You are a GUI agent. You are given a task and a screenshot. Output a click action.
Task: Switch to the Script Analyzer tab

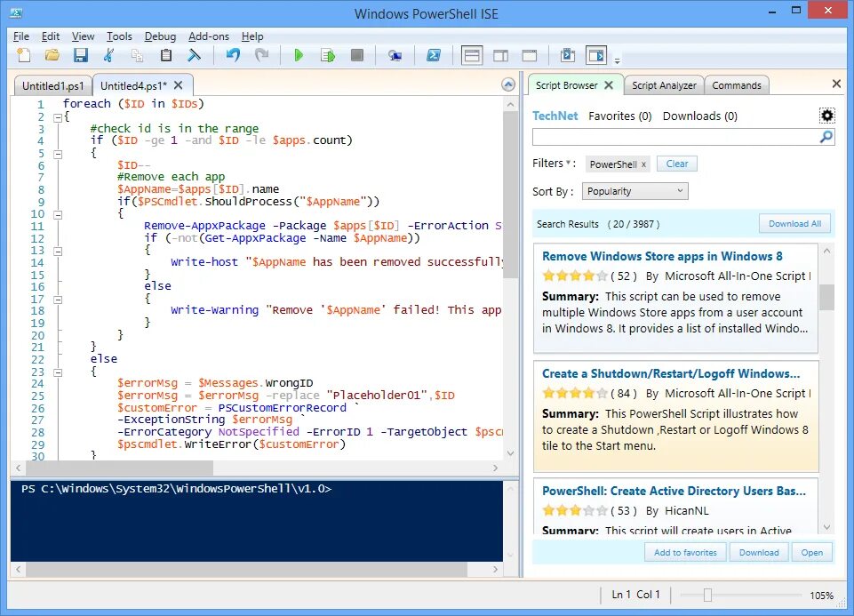pos(664,85)
